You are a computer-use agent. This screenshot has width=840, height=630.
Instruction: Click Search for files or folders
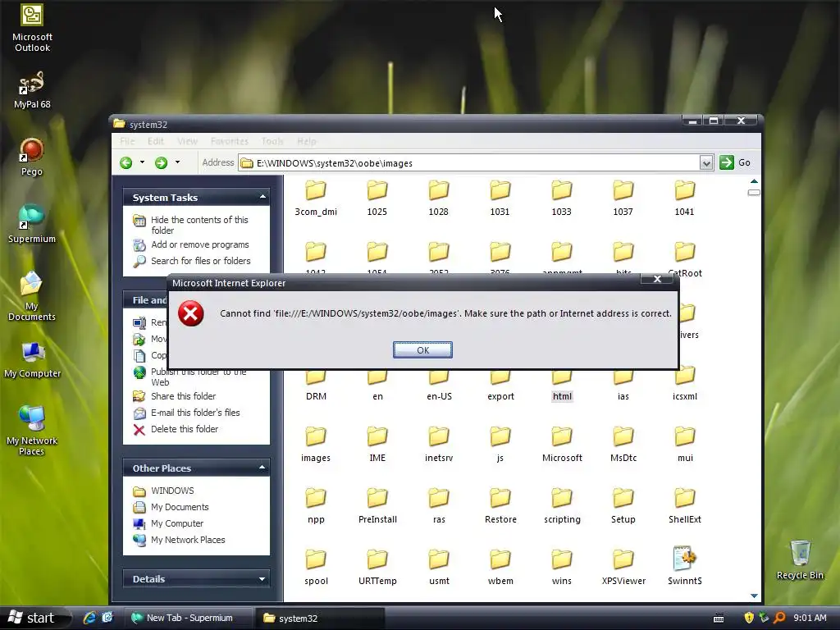(200, 261)
